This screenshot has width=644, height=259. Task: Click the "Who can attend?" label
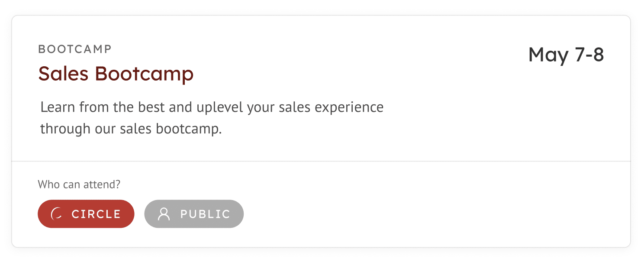click(x=79, y=185)
